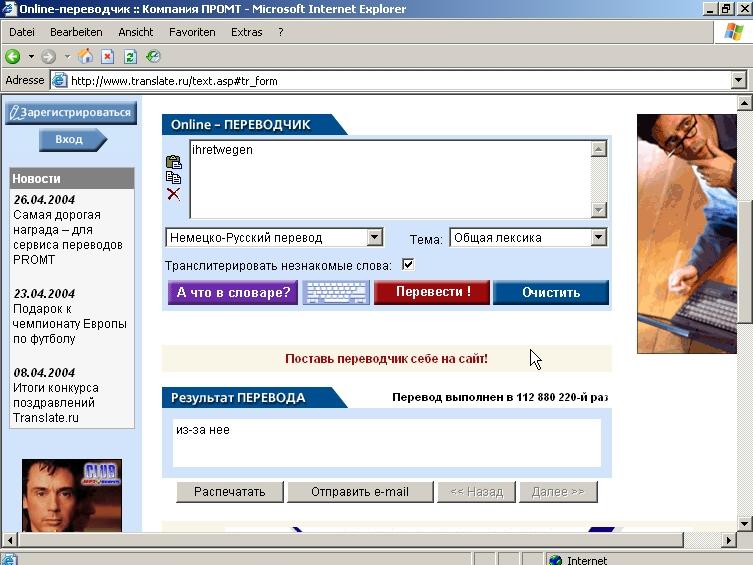
Task: Click the disabled << Назад button
Action: (476, 492)
